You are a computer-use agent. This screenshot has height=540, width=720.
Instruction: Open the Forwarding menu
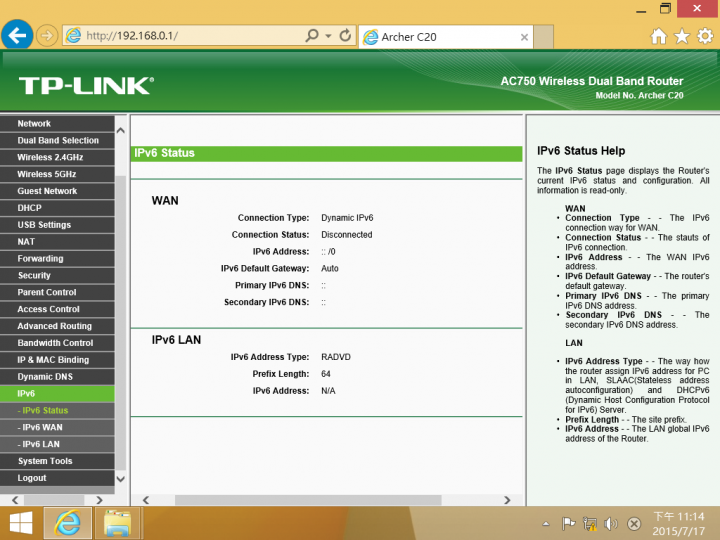(x=57, y=259)
